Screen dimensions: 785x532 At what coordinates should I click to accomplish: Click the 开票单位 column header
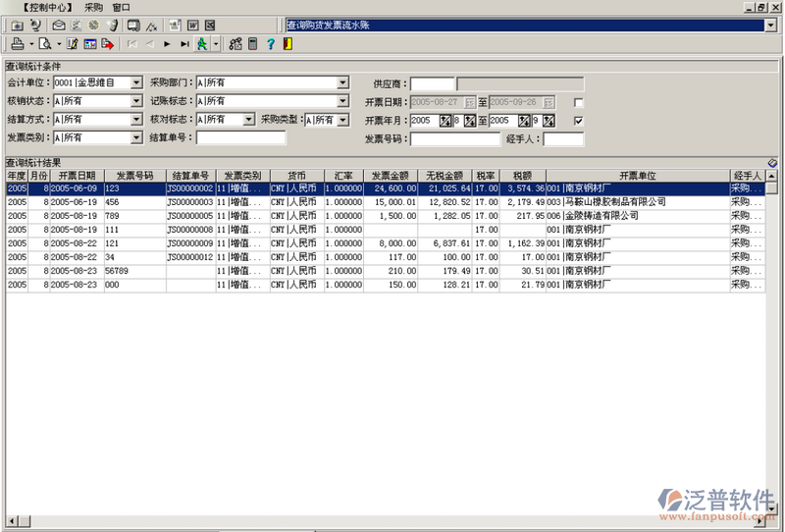point(637,176)
